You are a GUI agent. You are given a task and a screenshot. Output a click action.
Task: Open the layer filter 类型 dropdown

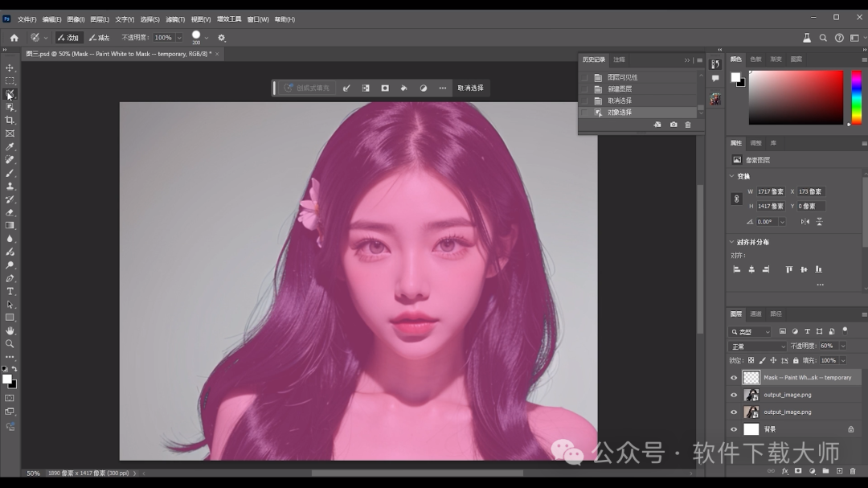tap(750, 332)
